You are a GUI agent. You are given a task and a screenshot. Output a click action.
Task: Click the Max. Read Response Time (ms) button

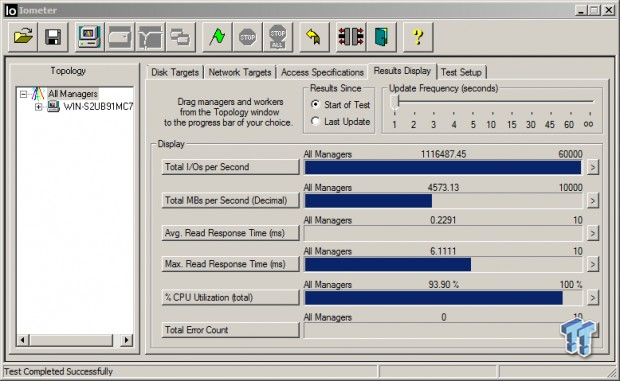point(230,264)
